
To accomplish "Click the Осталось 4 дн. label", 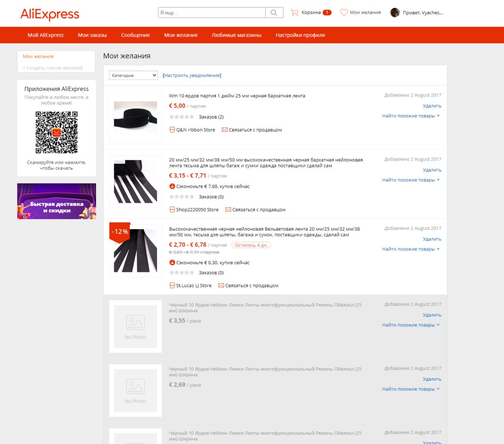I will [251, 245].
